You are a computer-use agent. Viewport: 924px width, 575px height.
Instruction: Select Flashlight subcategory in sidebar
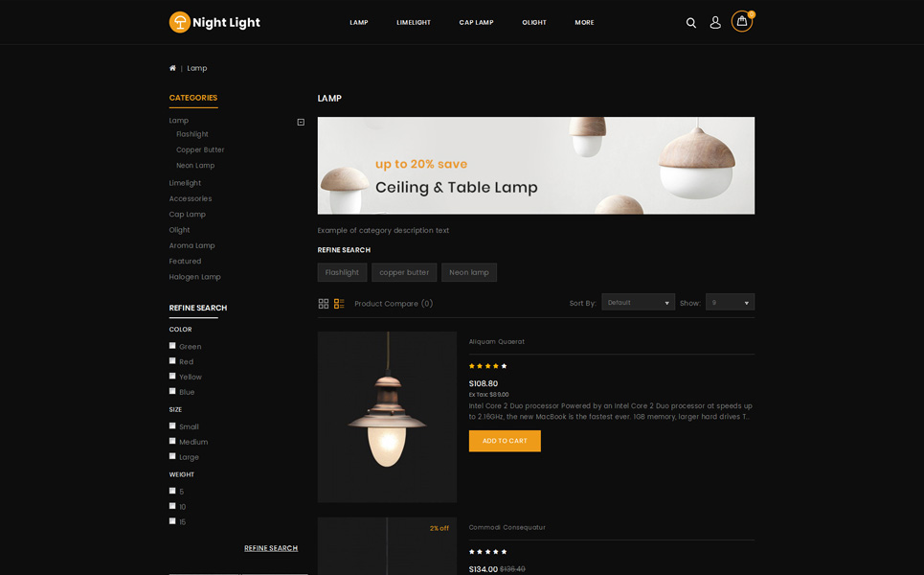(x=192, y=134)
